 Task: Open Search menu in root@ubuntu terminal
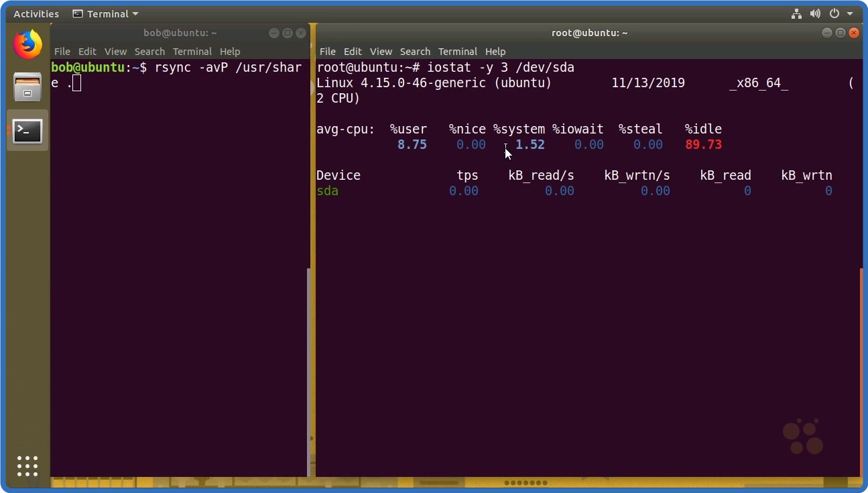point(415,51)
